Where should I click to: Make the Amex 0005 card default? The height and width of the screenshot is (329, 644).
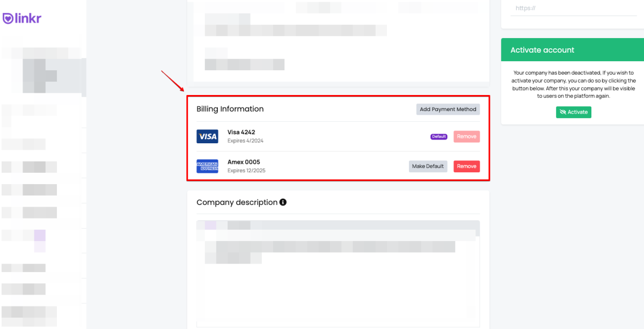pos(428,166)
